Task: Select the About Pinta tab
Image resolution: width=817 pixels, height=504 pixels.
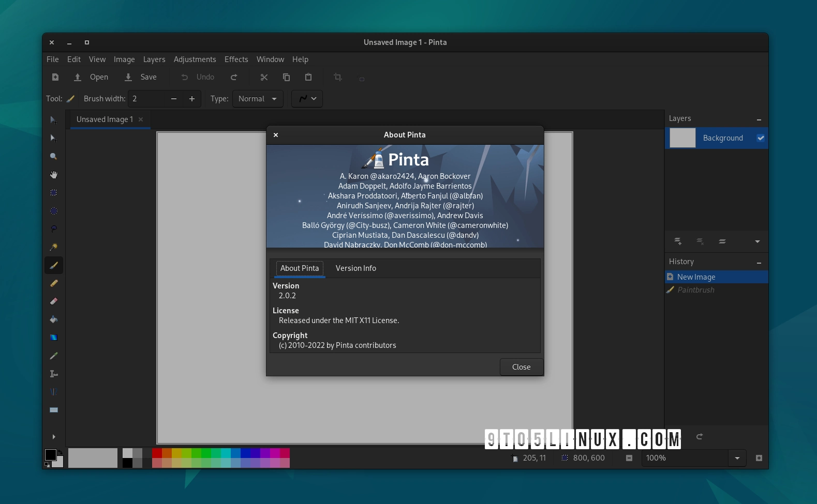Action: (x=300, y=268)
